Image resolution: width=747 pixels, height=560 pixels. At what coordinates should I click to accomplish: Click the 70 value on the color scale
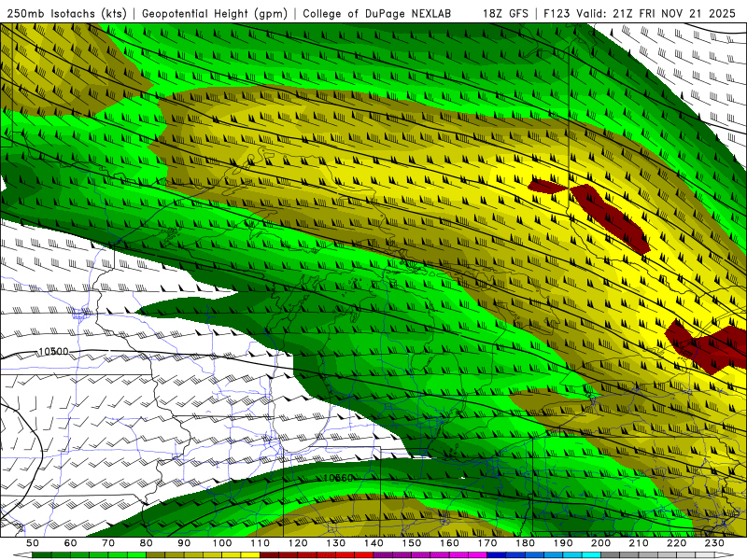[108, 543]
